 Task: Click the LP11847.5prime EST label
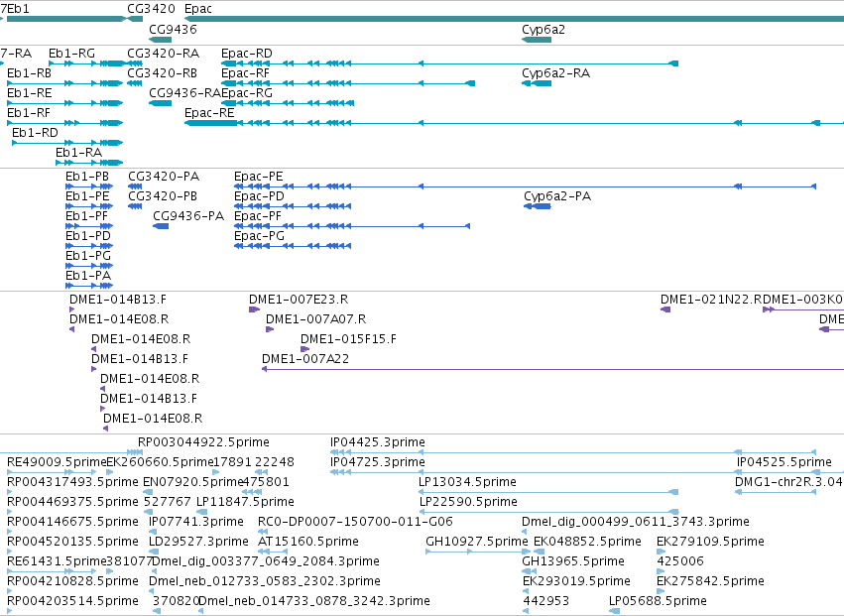point(245,502)
